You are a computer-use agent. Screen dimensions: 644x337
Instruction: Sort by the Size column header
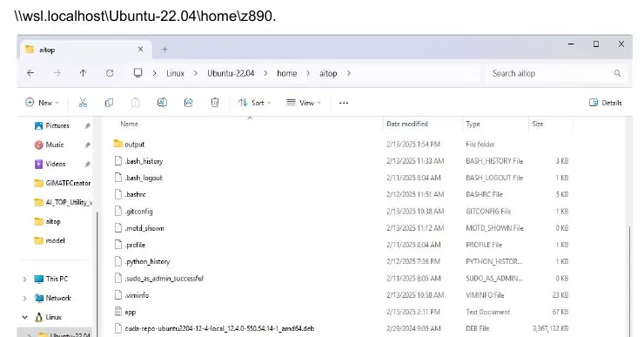pos(537,124)
